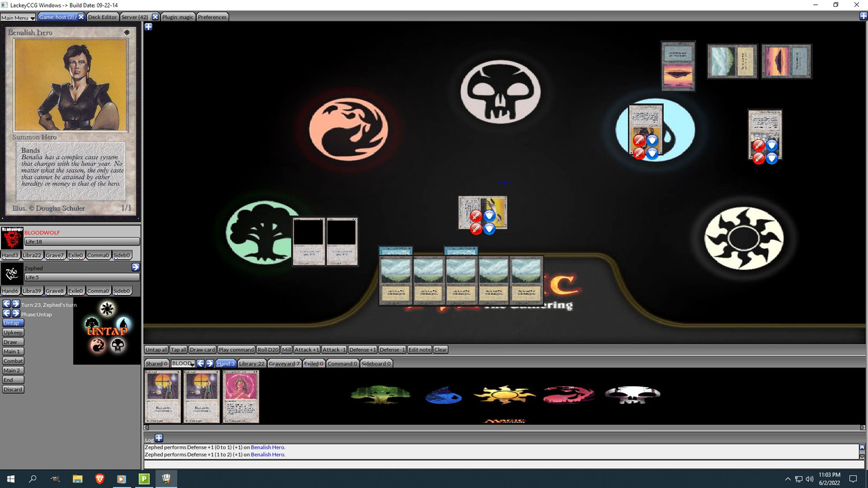Click the Defense -1 button
Viewport: 868px width, 488px height.
[392, 350]
